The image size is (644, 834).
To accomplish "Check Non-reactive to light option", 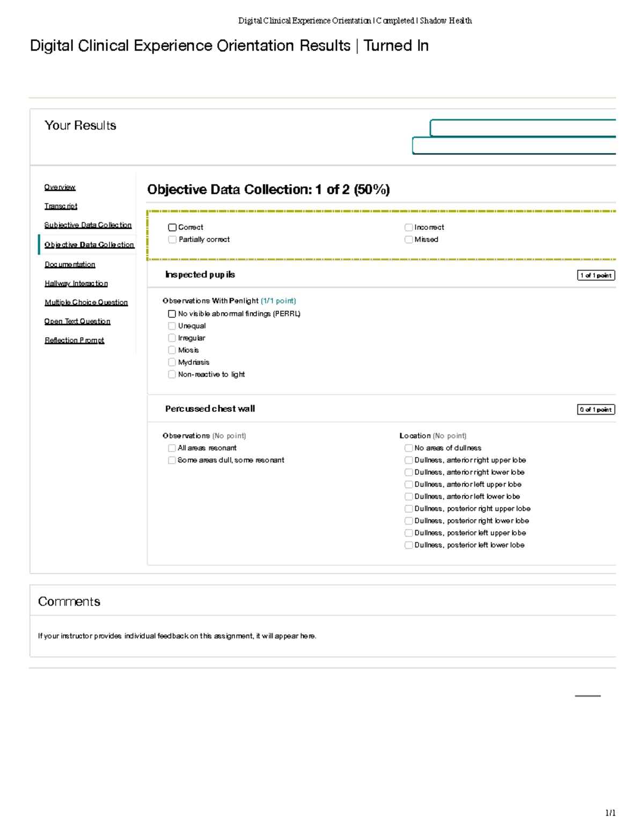I will [172, 374].
